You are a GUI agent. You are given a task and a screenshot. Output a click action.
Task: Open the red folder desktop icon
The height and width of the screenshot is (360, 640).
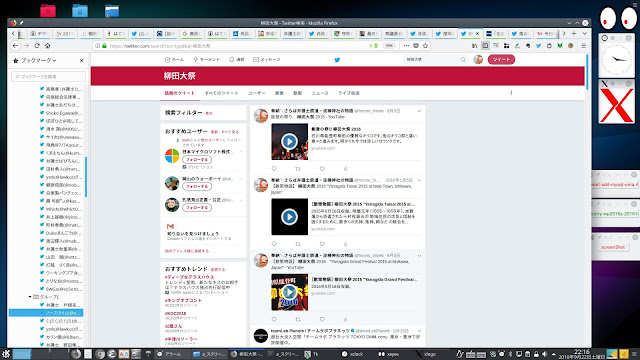tap(48, 10)
